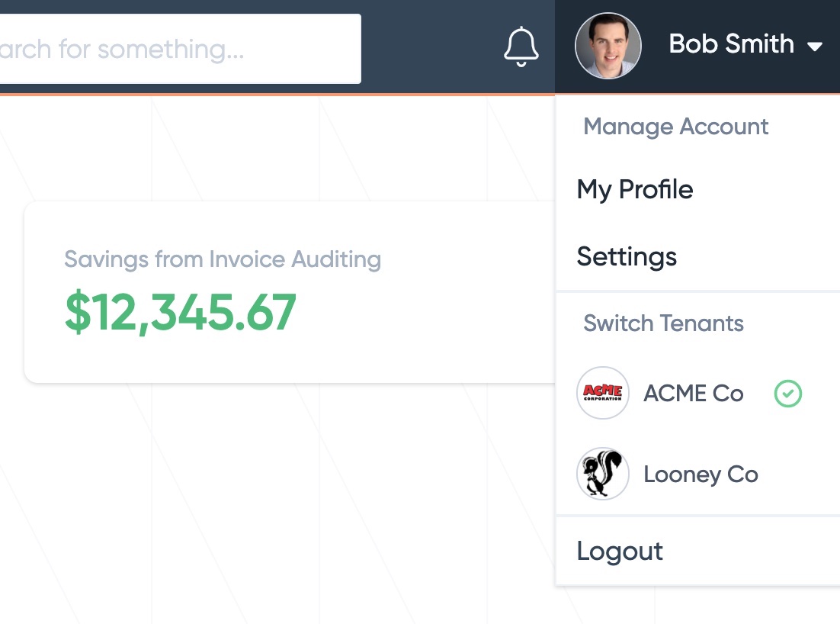Switch to the Looney Co tenant
The width and height of the screenshot is (840, 624).
(701, 474)
